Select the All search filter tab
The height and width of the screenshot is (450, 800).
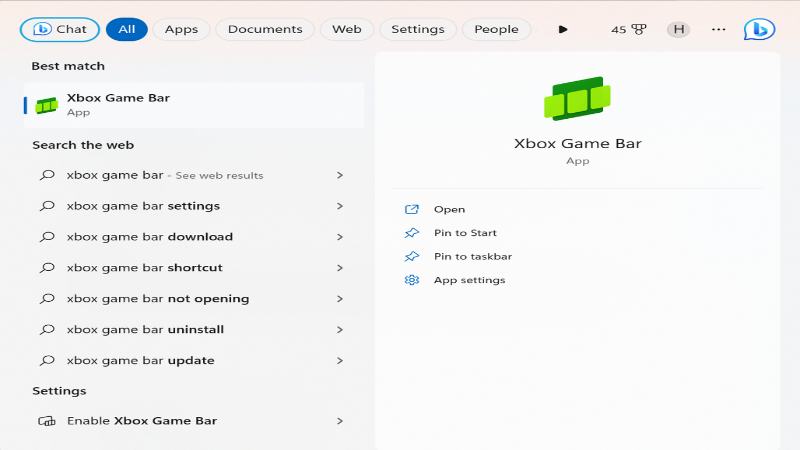click(x=127, y=30)
